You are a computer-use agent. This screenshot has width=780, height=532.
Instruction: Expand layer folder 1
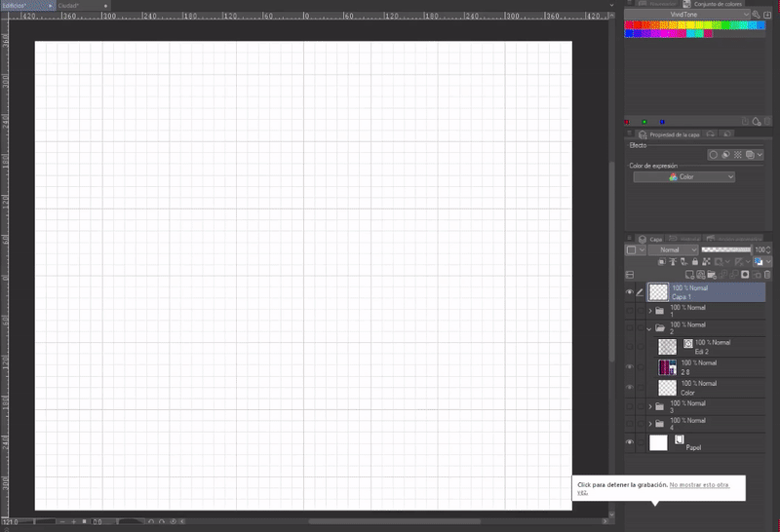[649, 311]
